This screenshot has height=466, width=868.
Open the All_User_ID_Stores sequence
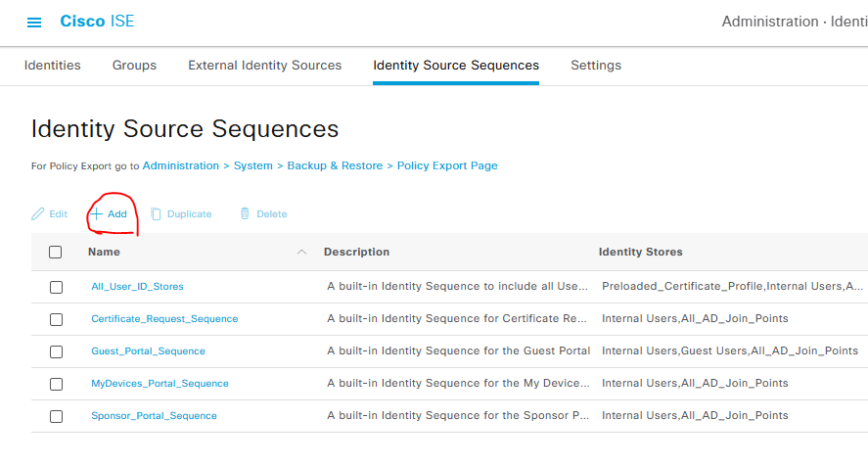[137, 287]
